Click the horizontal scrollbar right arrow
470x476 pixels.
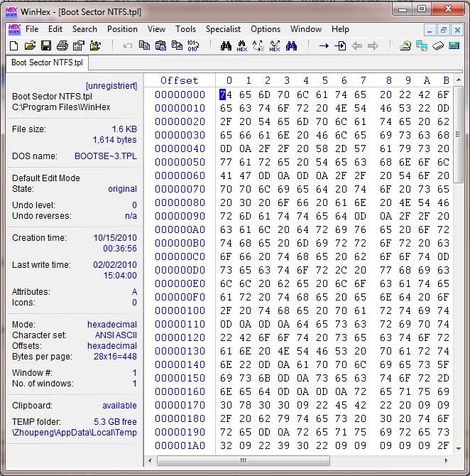[x=447, y=460]
